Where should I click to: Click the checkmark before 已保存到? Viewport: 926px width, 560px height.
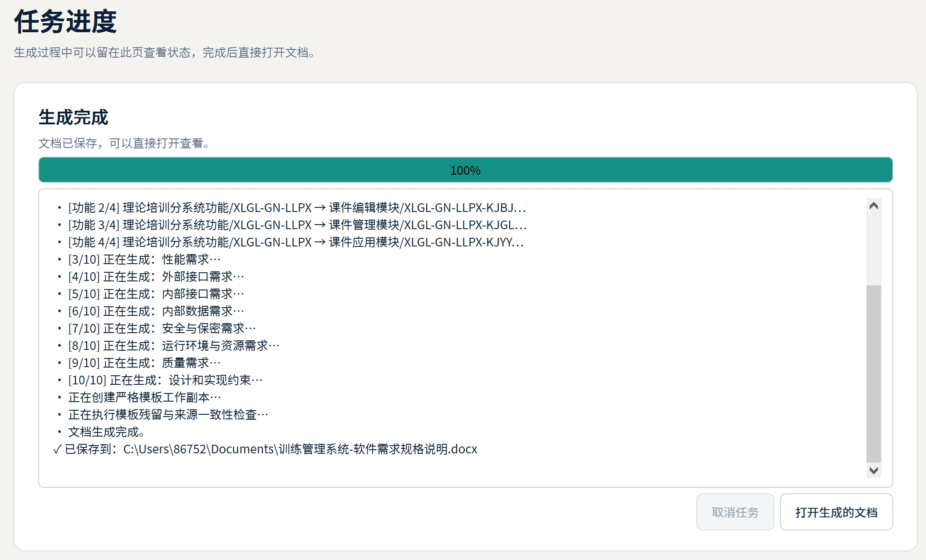57,449
